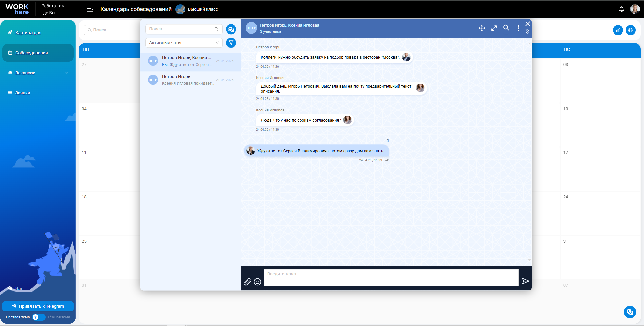Expand chat window to fullscreen

494,28
